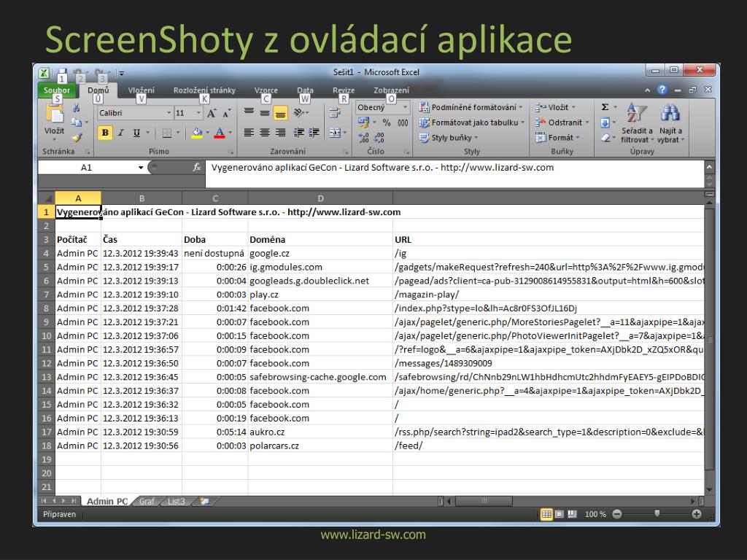Screen dimensions: 747x560
Task: Increase decimal places icon
Action: click(363, 138)
